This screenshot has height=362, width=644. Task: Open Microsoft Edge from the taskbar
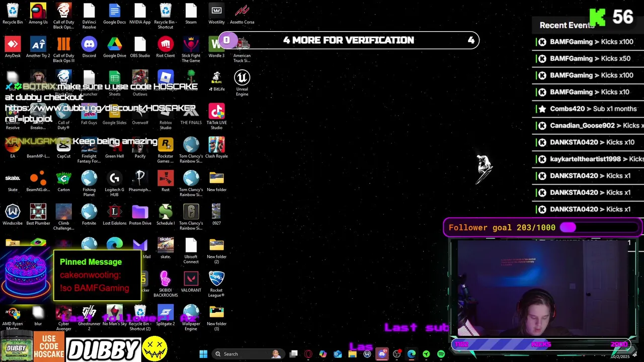click(411, 354)
